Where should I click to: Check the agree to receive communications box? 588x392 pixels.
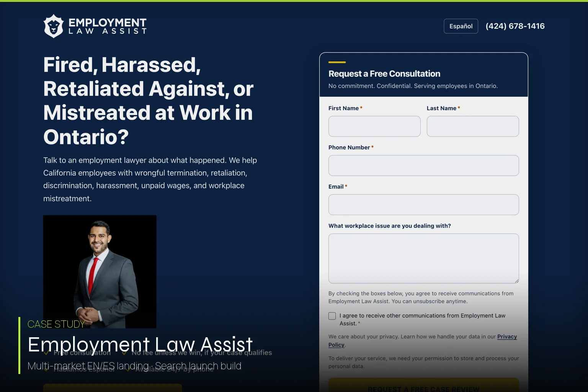click(x=332, y=316)
